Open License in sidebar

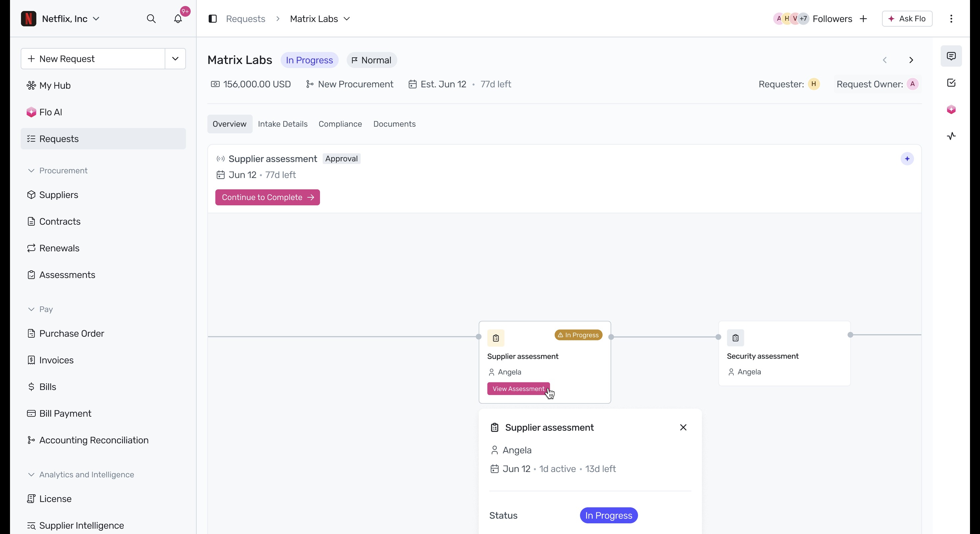103,499
